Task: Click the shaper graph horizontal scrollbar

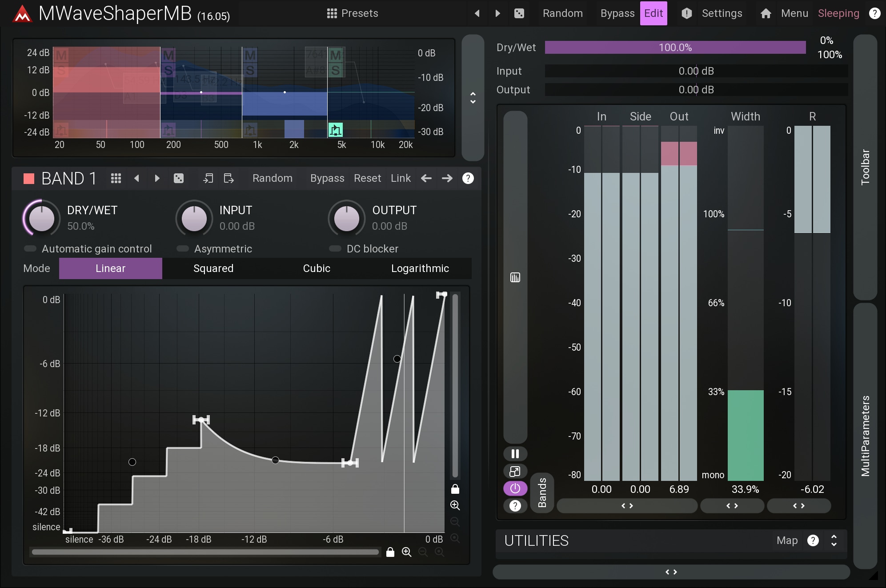Action: 205,552
